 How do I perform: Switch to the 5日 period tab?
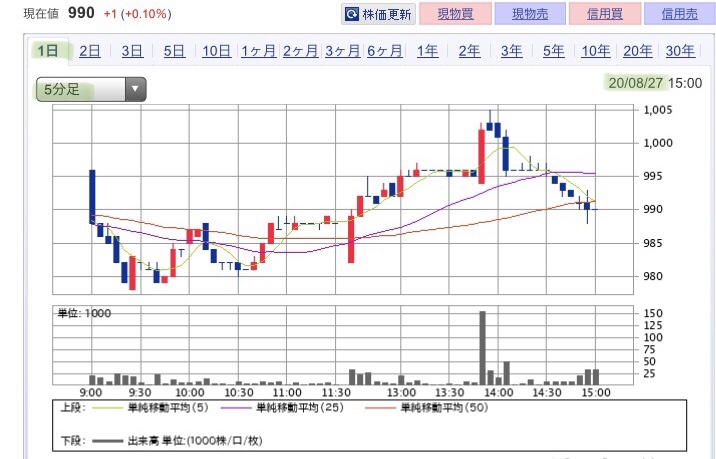pyautogui.click(x=174, y=51)
